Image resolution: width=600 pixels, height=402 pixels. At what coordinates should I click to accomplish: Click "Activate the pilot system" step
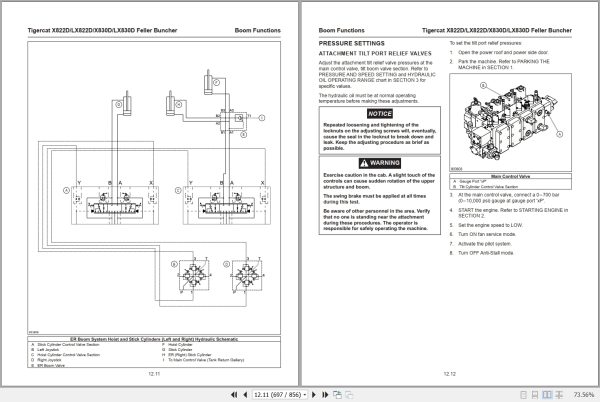pyautogui.click(x=484, y=244)
